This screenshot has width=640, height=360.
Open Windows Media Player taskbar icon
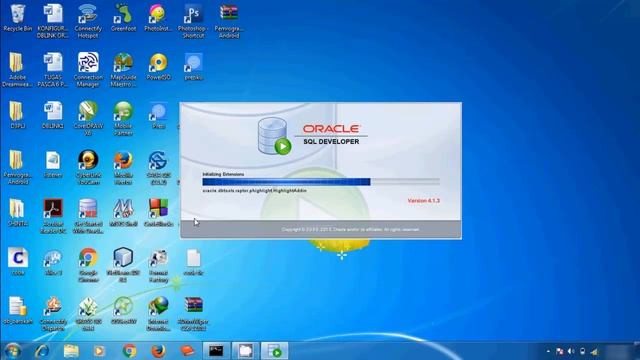(x=99, y=351)
